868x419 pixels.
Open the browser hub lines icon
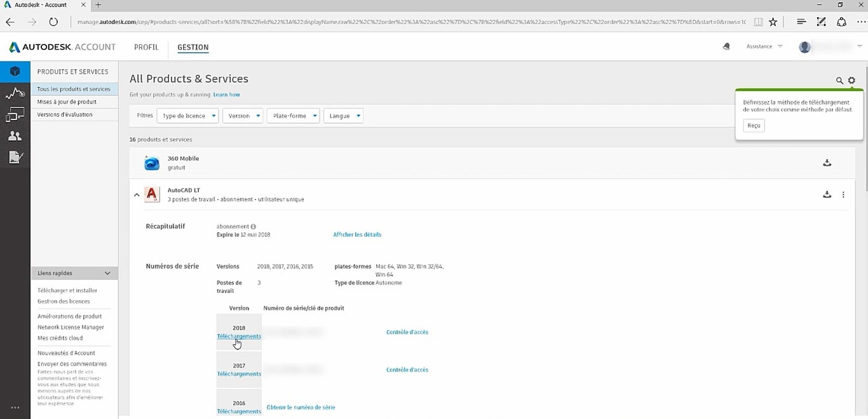tap(801, 22)
